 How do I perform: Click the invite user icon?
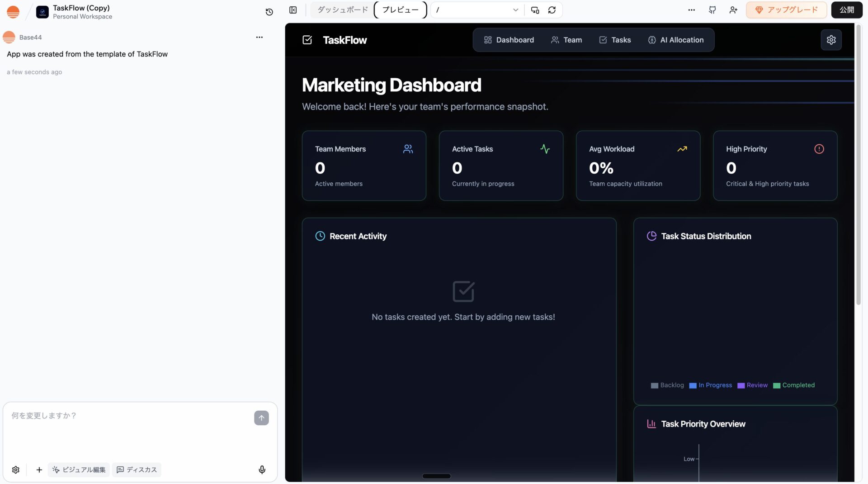[733, 10]
